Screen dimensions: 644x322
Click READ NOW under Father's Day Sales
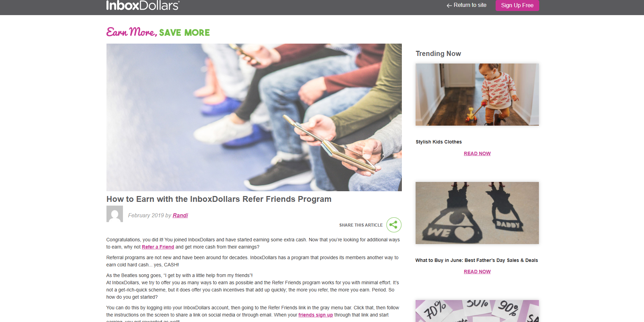[x=477, y=272]
